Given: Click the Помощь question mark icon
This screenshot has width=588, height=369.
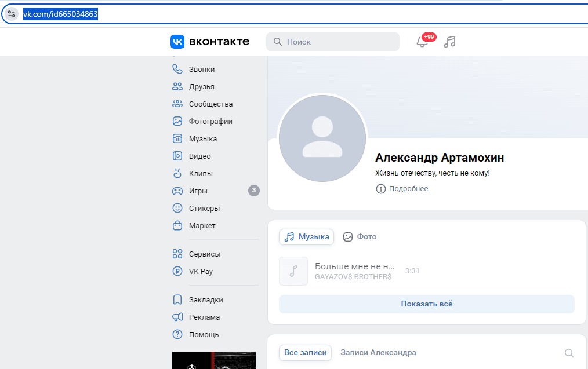Looking at the screenshot, I should [177, 334].
